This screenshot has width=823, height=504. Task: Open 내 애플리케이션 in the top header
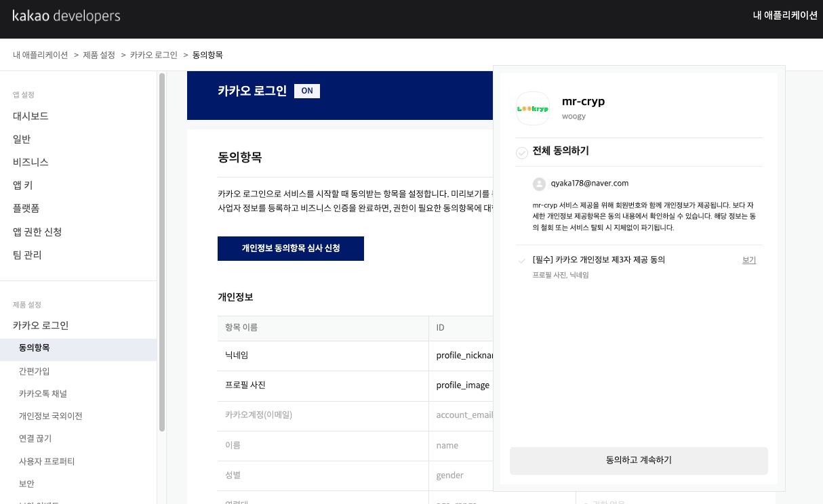785,16
